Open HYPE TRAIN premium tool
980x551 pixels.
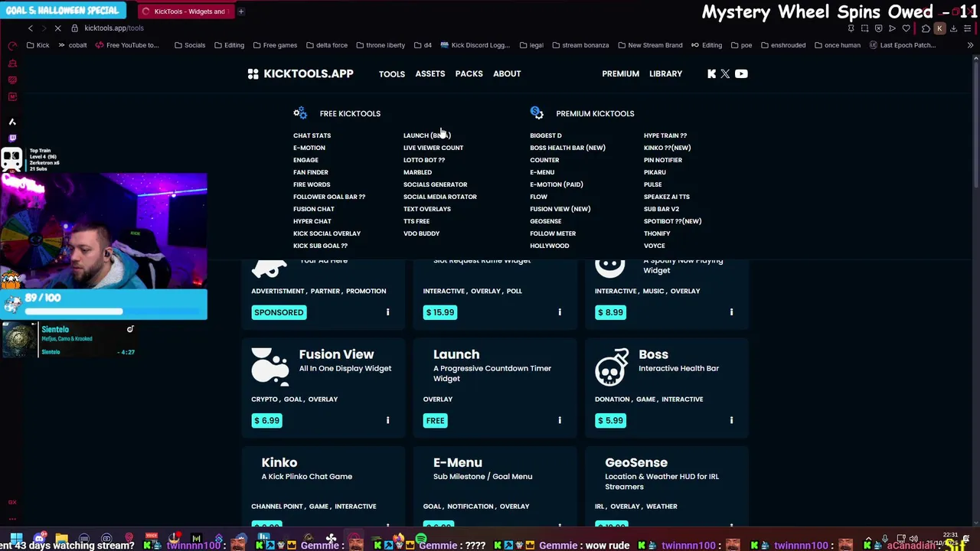click(665, 135)
